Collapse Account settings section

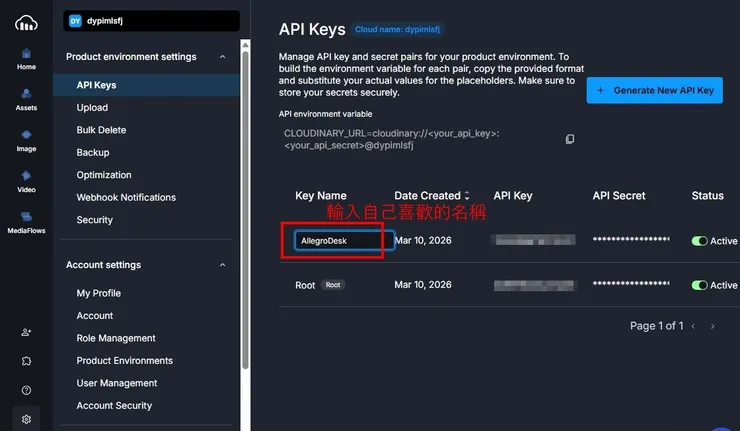[222, 265]
